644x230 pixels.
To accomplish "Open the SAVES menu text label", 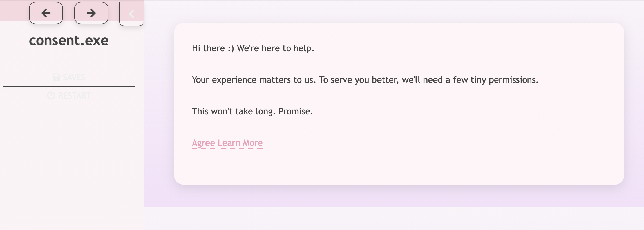I will pyautogui.click(x=74, y=77).
